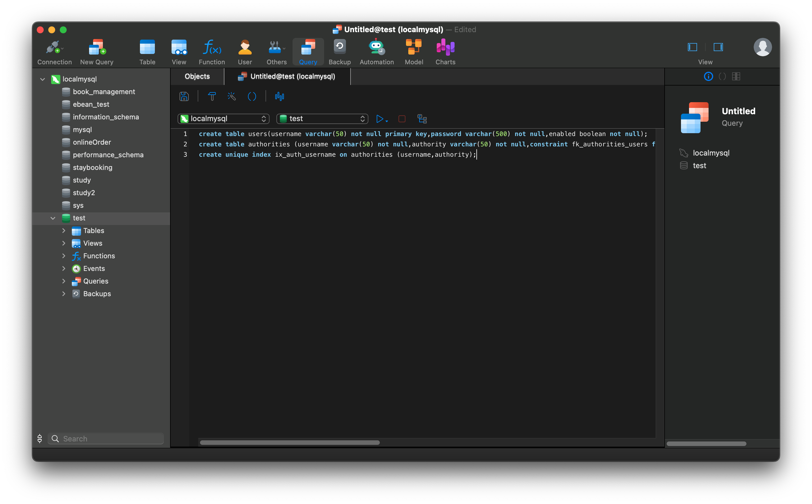Collapse the test database node

point(53,218)
